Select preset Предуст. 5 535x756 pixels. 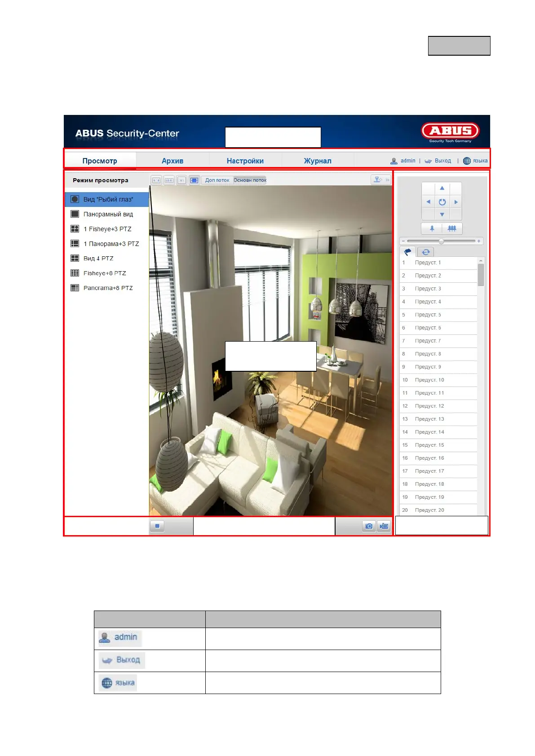click(x=438, y=315)
